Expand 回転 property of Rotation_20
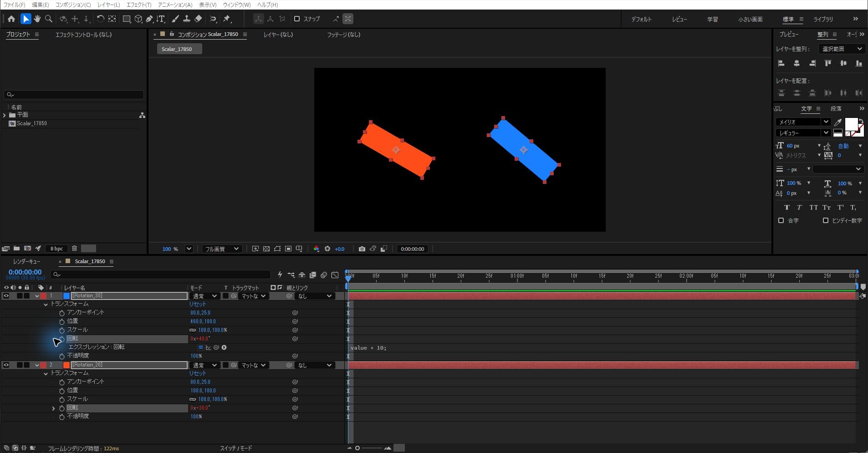The height and width of the screenshot is (453, 868). (53, 408)
